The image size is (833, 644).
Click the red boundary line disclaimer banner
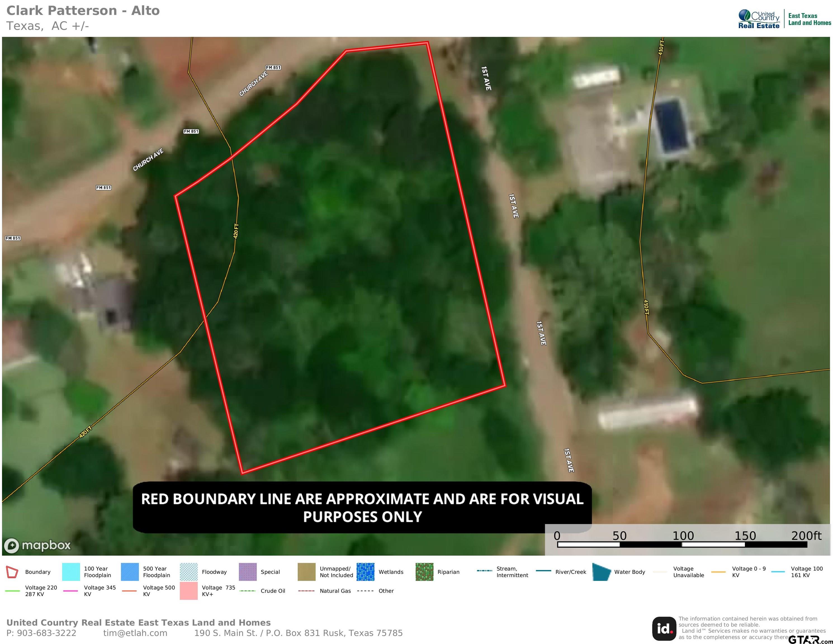(362, 508)
